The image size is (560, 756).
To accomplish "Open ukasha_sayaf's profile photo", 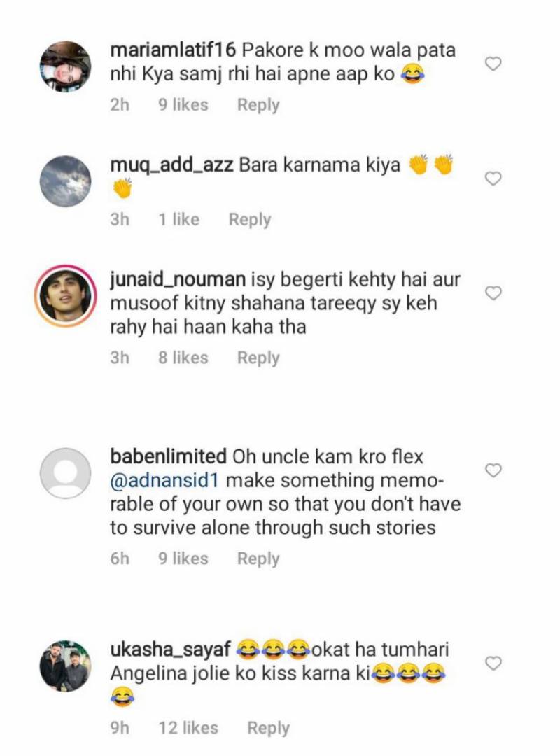I will [x=65, y=665].
